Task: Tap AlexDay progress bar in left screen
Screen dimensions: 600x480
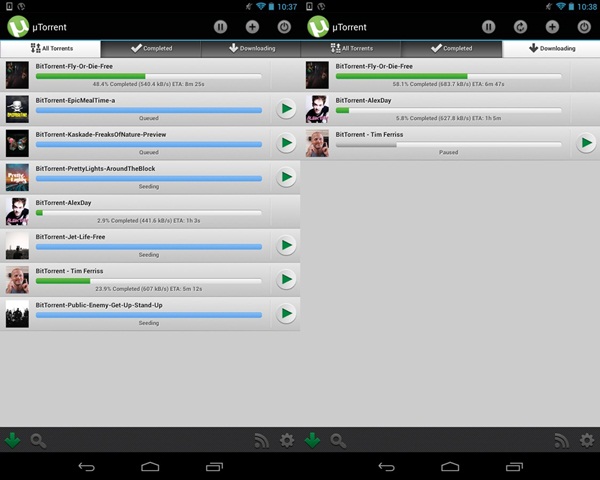Action: click(149, 212)
